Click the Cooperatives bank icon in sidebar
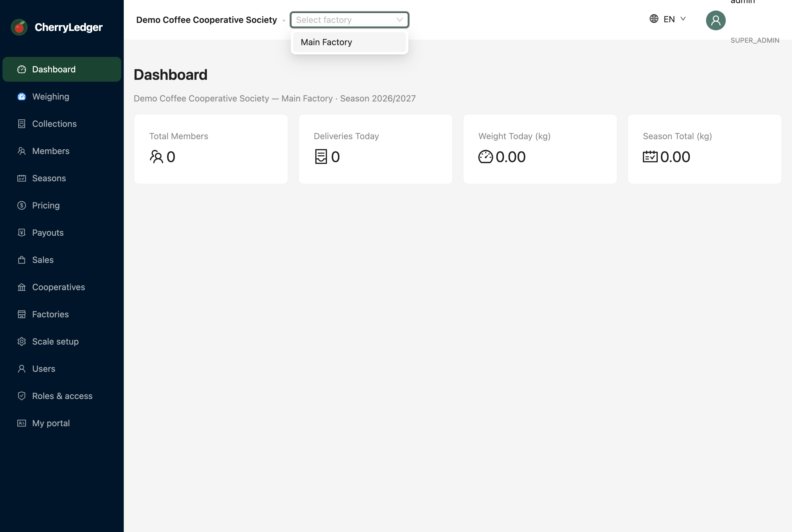This screenshot has width=792, height=532. click(22, 287)
